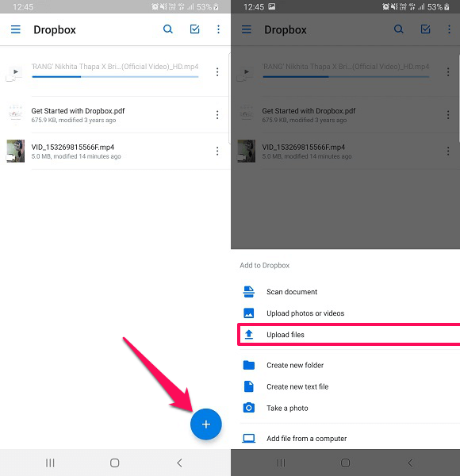The height and width of the screenshot is (476, 460).
Task: Tap Android recent apps button in left screen
Action: (50, 463)
